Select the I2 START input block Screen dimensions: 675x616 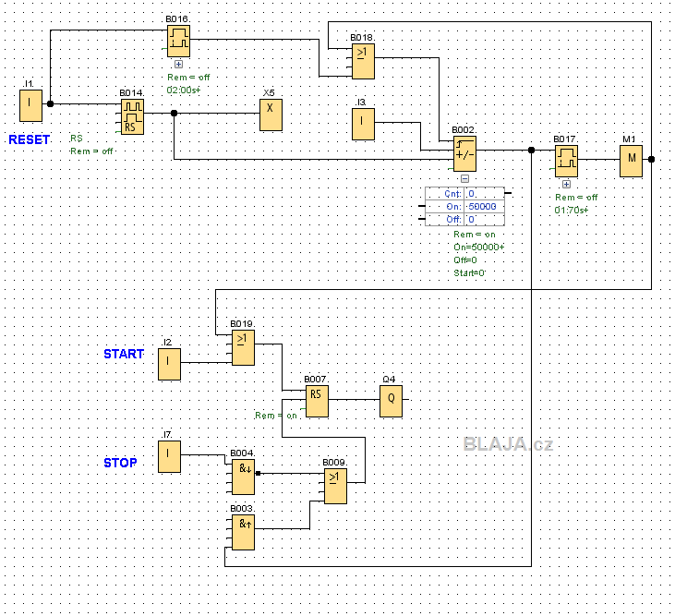tap(169, 364)
